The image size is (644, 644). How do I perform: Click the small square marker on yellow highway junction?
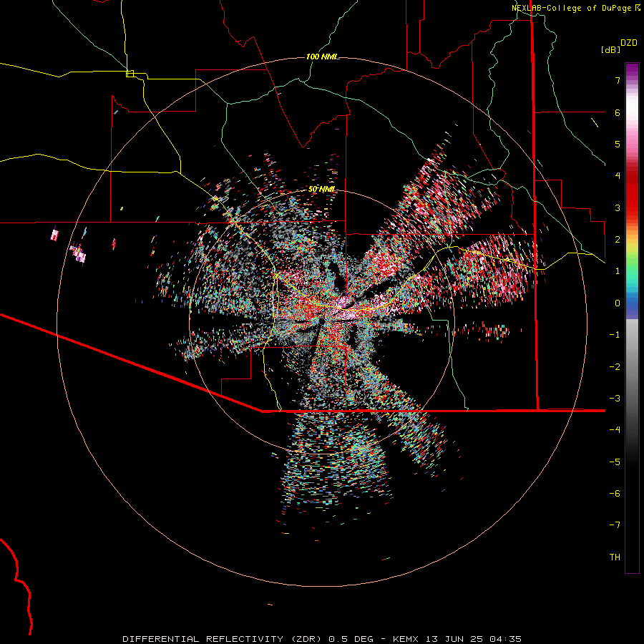tap(130, 74)
